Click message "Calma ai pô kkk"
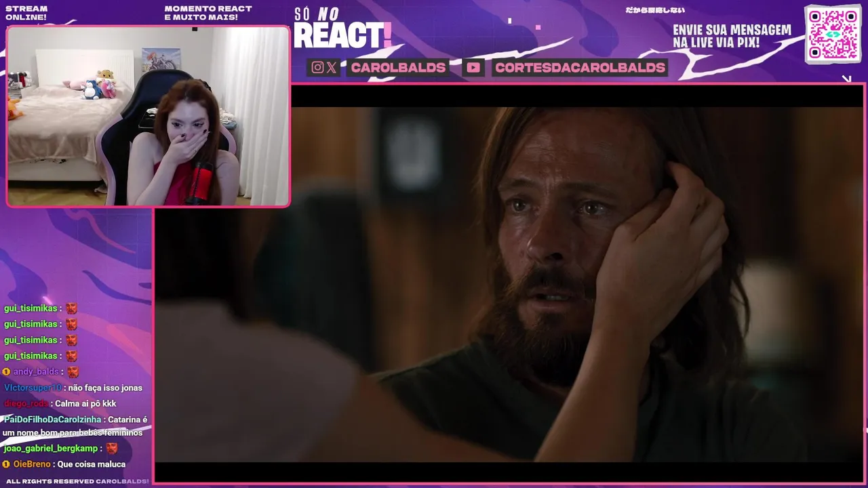This screenshot has width=868, height=488. pyautogui.click(x=85, y=403)
